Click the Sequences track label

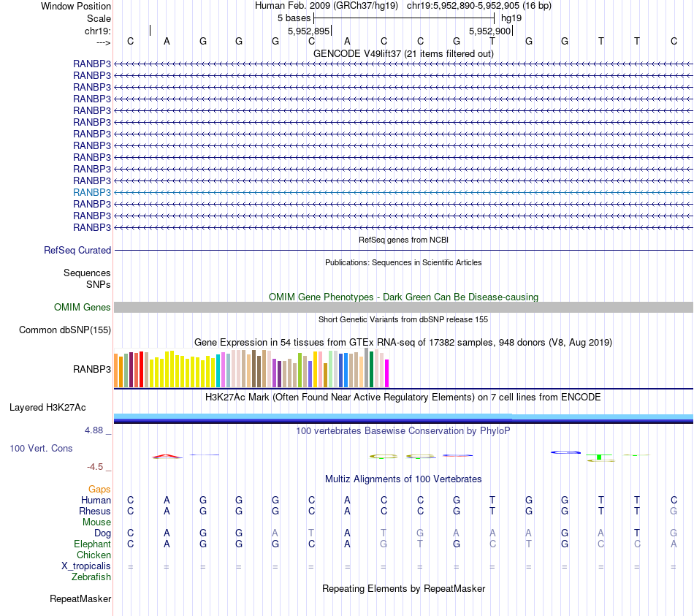click(87, 273)
